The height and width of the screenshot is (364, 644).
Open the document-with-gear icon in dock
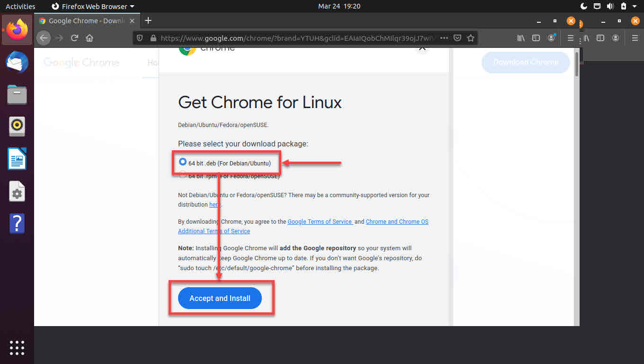(x=17, y=191)
